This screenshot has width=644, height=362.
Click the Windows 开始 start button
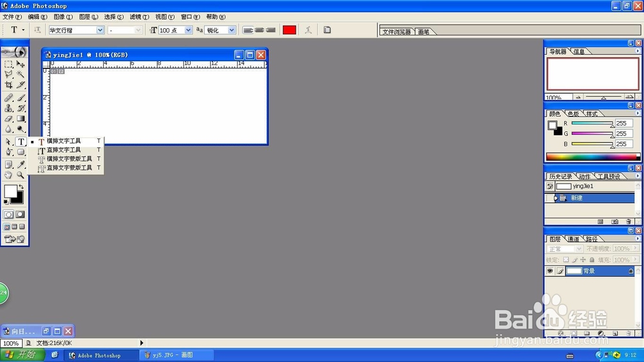click(x=22, y=355)
